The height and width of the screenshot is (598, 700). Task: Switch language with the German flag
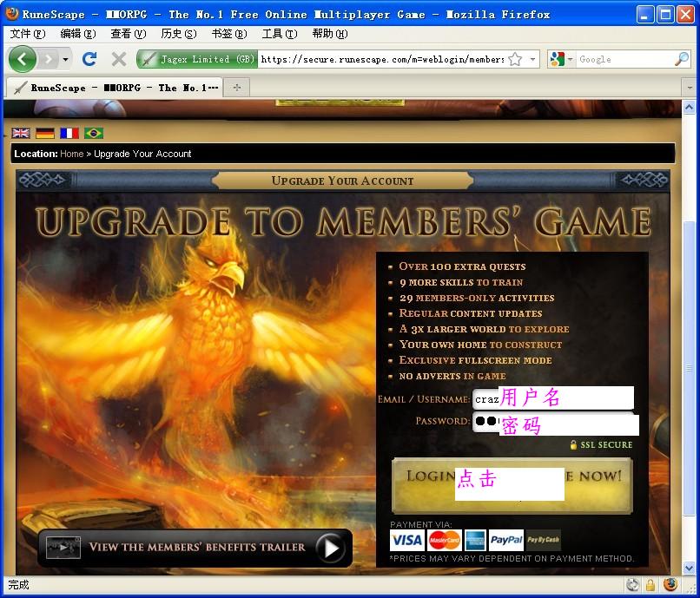coord(44,133)
